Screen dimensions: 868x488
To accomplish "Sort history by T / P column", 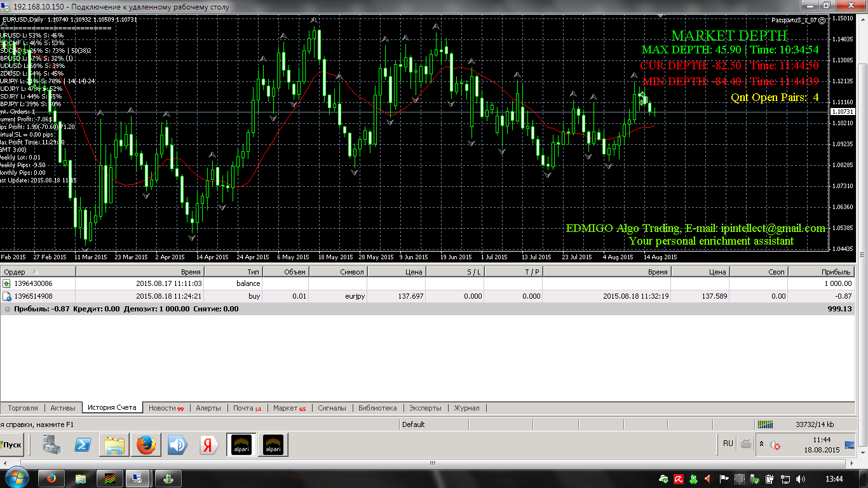I will coord(513,271).
